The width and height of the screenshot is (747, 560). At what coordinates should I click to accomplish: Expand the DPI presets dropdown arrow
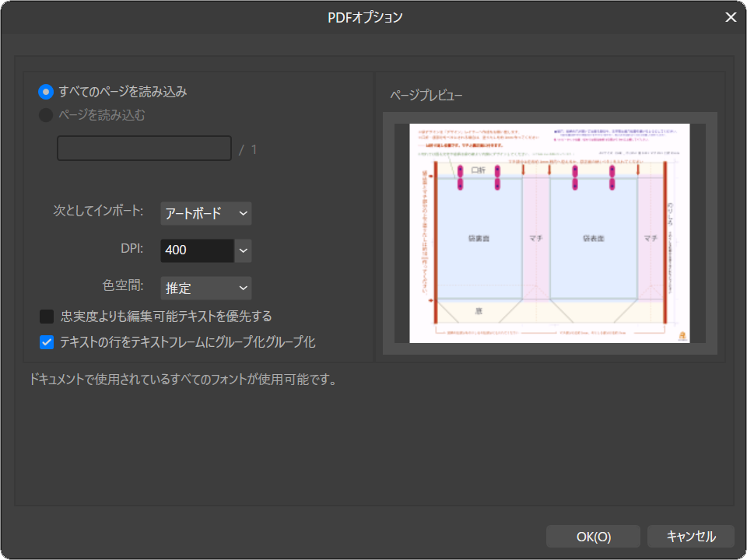[243, 250]
